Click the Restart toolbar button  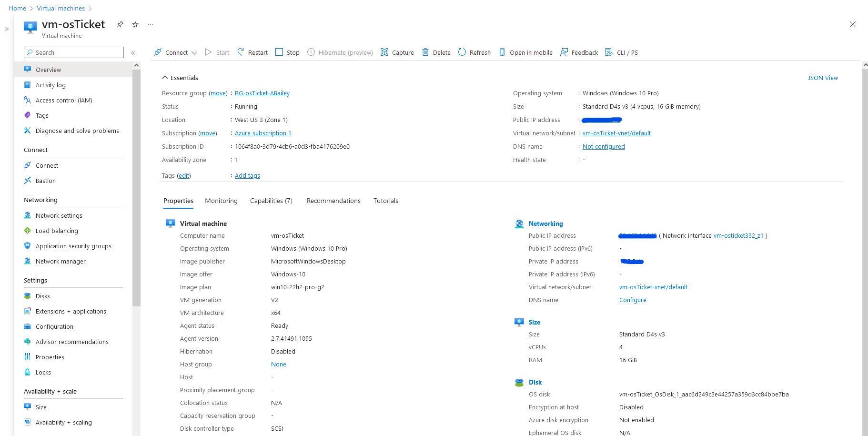click(x=252, y=52)
